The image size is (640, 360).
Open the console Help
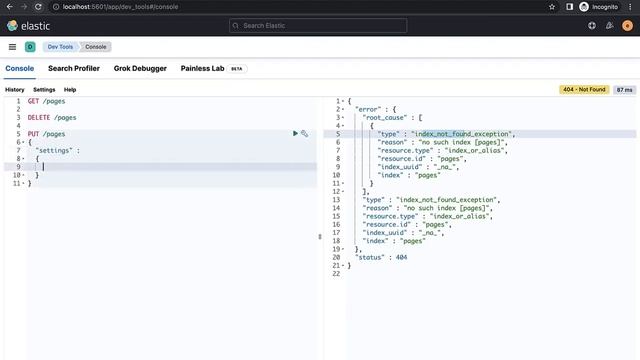click(70, 90)
